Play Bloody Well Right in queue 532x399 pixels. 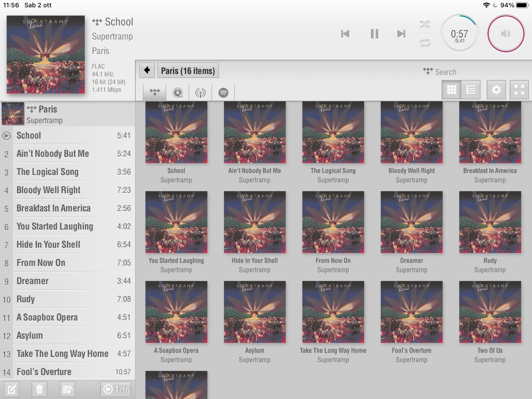(67, 190)
